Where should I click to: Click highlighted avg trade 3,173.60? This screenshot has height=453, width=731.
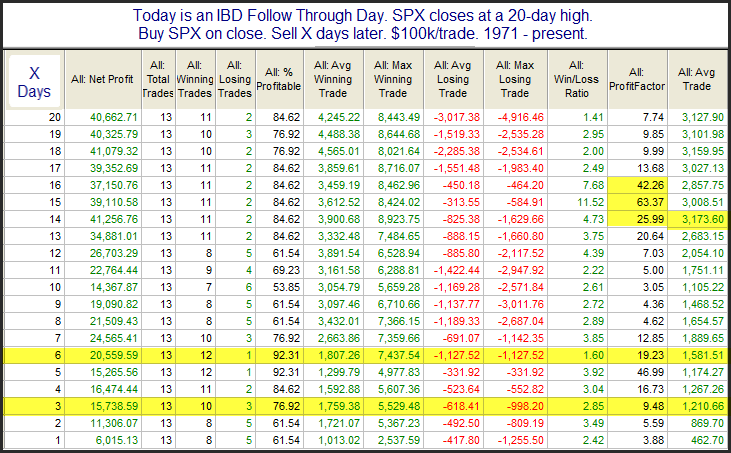click(703, 220)
